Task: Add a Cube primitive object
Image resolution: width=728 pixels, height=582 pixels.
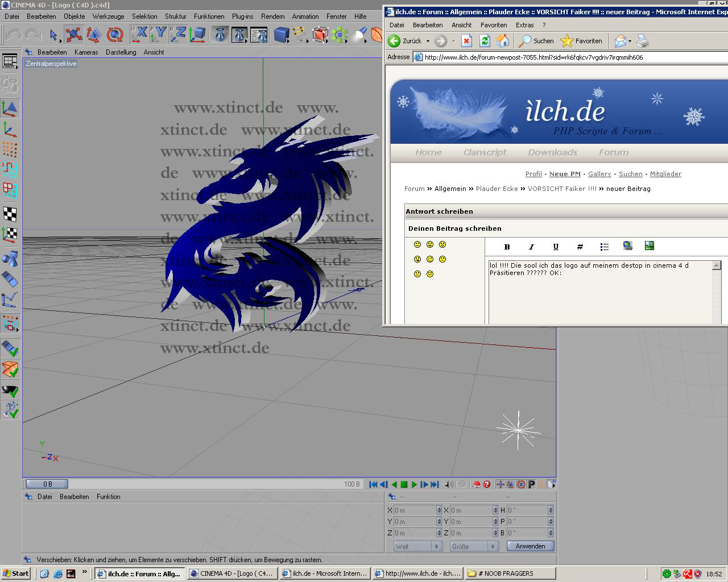Action: click(282, 35)
